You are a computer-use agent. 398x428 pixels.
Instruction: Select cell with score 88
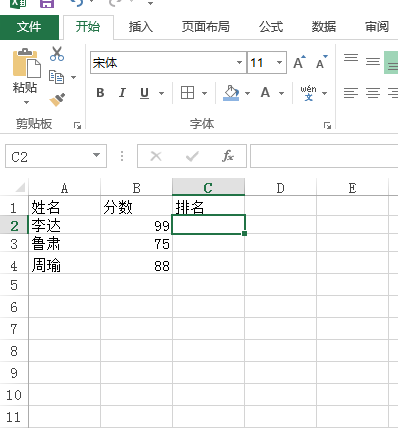pyautogui.click(x=136, y=263)
